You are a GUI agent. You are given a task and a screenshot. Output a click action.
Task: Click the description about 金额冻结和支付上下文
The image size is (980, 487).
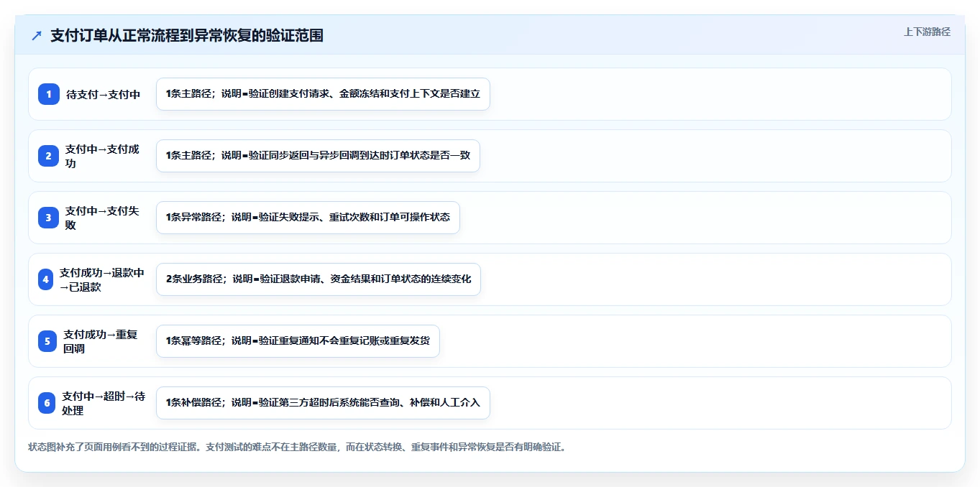coord(323,94)
